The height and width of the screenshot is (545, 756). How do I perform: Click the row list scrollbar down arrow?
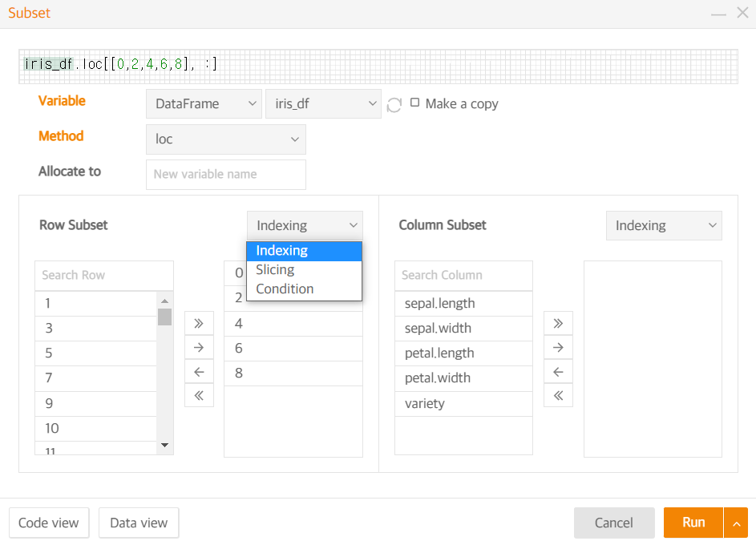[165, 446]
